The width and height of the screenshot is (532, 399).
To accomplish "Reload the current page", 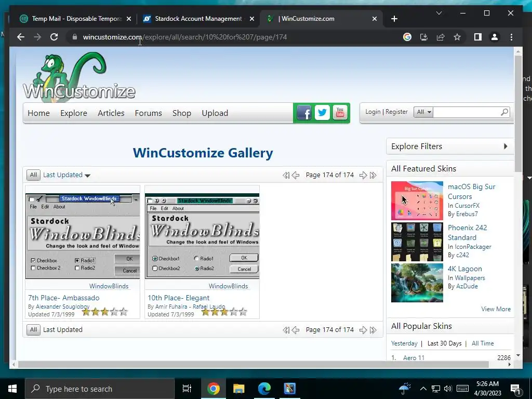I will 54,37.
